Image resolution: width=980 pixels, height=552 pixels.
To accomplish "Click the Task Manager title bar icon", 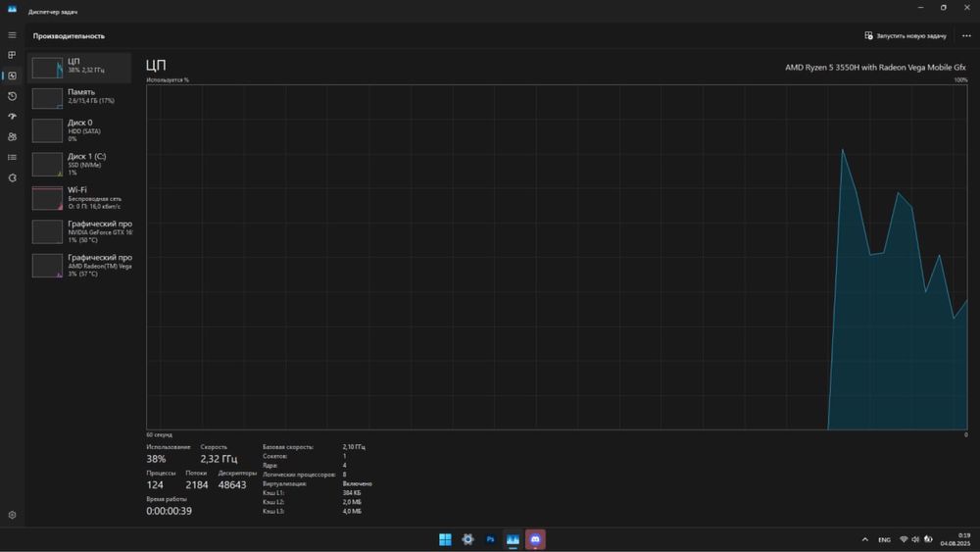I will pos(12,9).
